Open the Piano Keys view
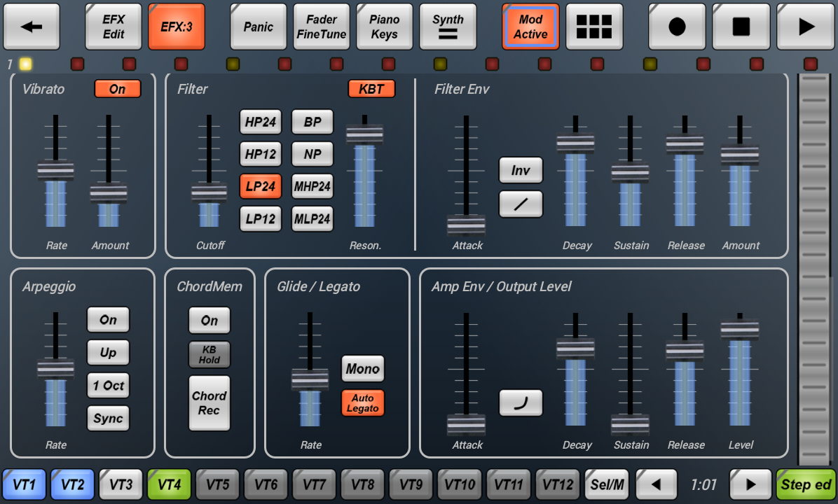Viewport: 838px width, 504px height. click(x=384, y=26)
